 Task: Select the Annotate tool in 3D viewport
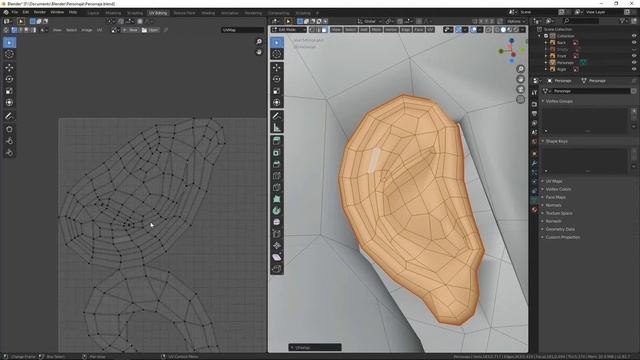[x=277, y=116]
